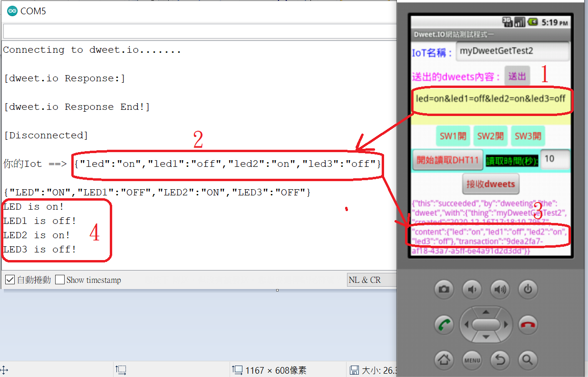588x377 pixels.
Task: Tap the 開始讀取DHT11 button
Action: tap(448, 160)
